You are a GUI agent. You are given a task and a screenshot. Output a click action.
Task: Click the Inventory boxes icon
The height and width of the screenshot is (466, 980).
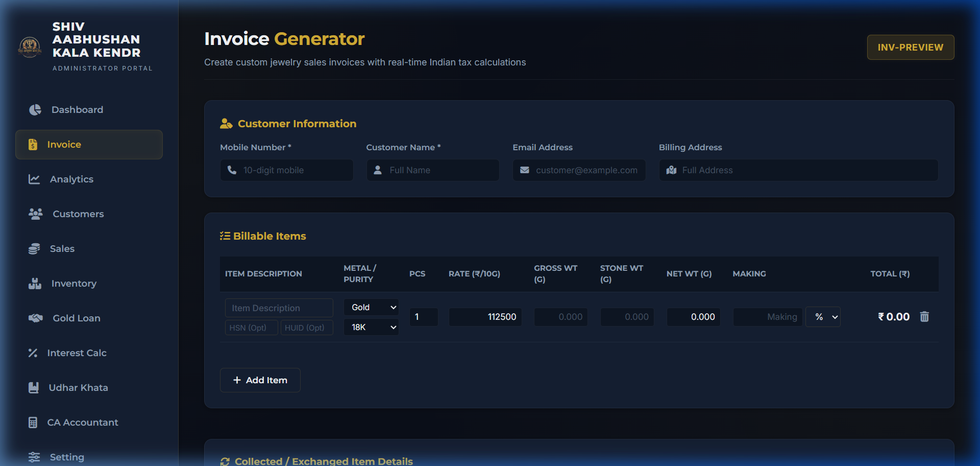(35, 284)
